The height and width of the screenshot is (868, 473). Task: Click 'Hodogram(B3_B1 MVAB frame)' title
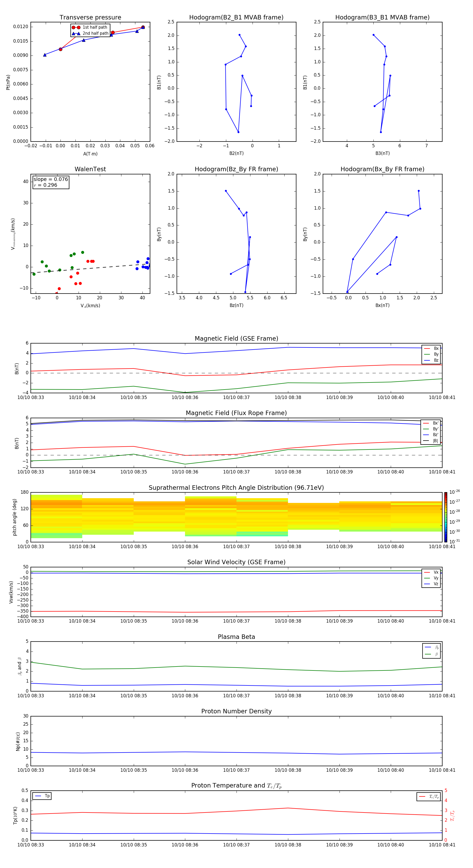click(382, 18)
